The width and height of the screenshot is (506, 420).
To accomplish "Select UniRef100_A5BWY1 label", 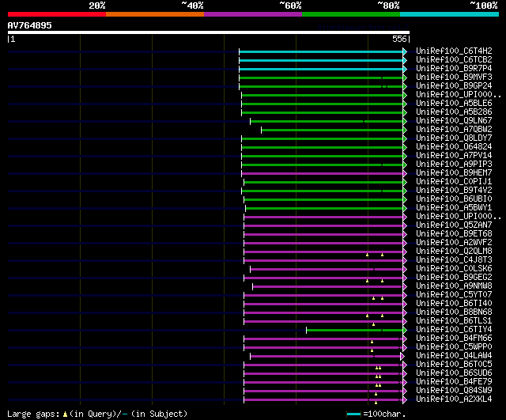I will coord(454,208).
